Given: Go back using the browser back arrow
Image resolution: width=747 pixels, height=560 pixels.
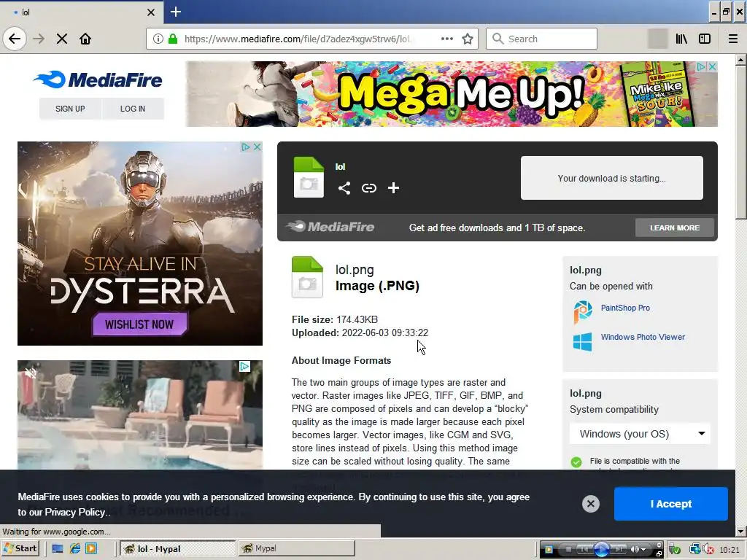Looking at the screenshot, I should click(15, 39).
